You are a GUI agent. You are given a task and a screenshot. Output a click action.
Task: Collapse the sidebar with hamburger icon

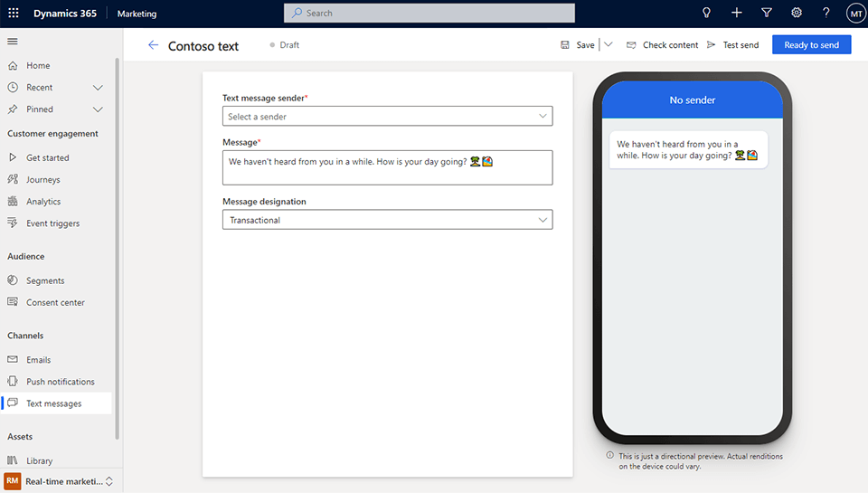13,42
